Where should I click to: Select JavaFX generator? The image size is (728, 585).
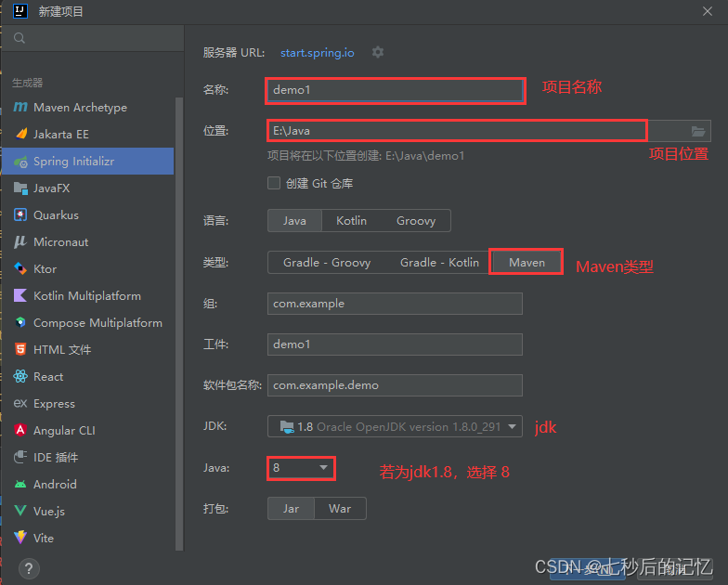point(87,188)
